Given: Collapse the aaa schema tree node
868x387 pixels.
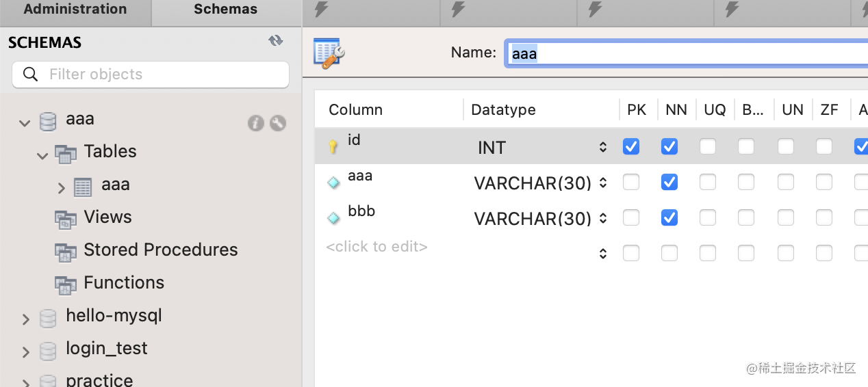Looking at the screenshot, I should 25,123.
